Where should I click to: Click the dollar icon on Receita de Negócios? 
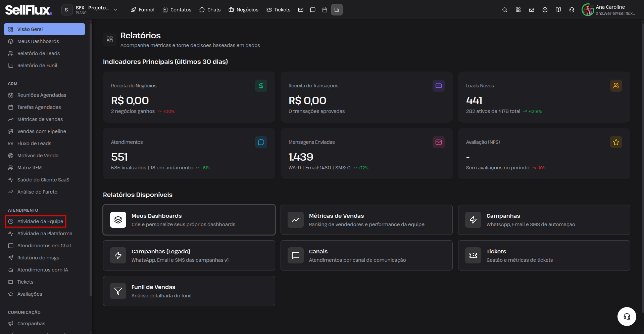coord(261,86)
